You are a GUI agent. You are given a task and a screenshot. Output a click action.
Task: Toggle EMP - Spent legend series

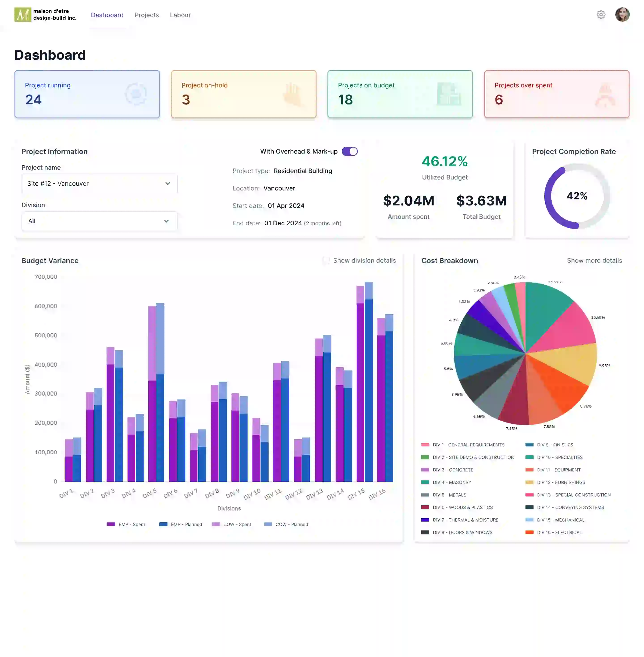pyautogui.click(x=126, y=524)
